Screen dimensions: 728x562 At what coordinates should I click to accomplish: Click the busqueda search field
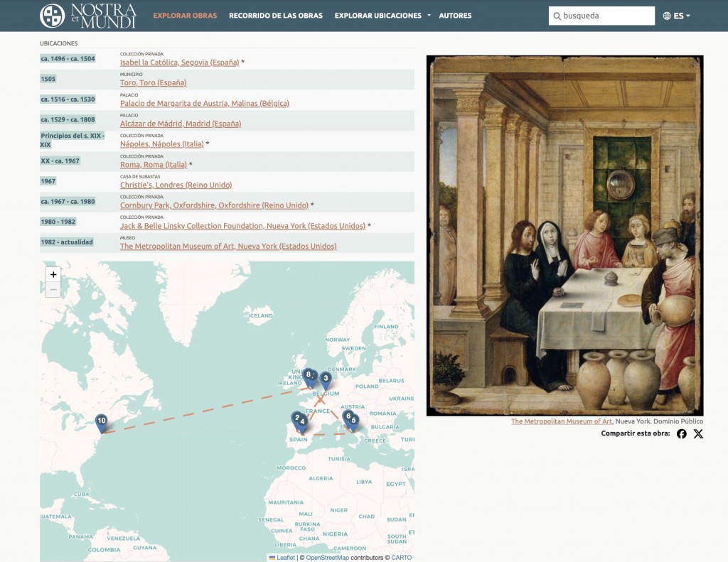coord(601,16)
